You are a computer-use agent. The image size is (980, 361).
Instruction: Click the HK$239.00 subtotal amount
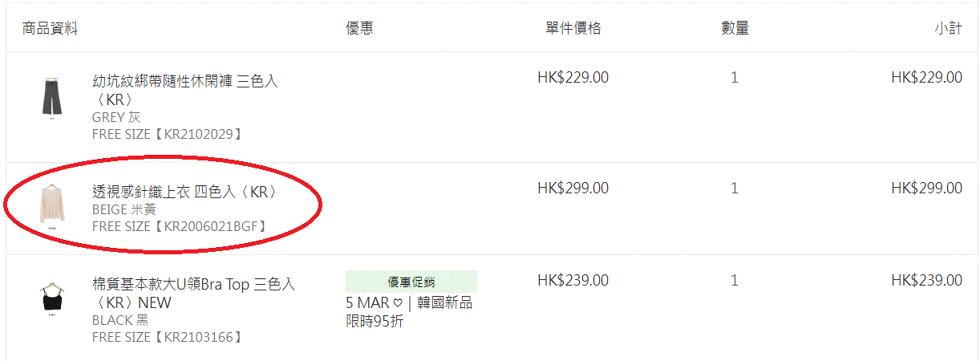coord(927,281)
